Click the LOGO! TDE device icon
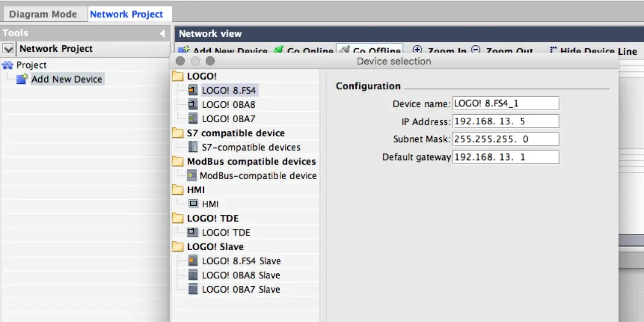 pos(193,232)
